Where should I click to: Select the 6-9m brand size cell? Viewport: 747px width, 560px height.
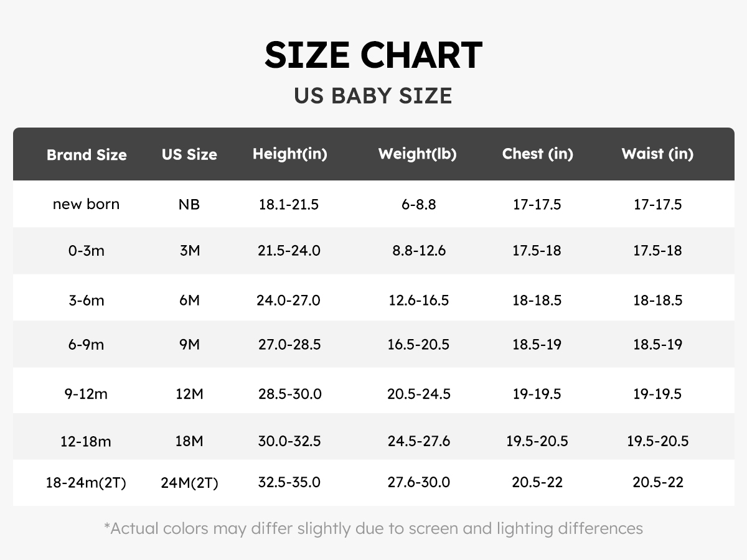pos(87,345)
